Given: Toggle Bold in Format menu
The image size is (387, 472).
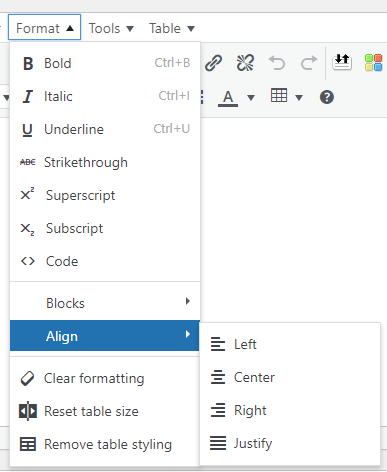Looking at the screenshot, I should click(105, 63).
